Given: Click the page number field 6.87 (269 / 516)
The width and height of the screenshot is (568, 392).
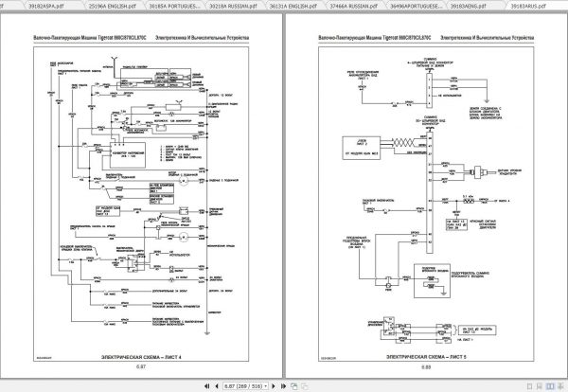Looking at the screenshot, I should click(x=243, y=386).
